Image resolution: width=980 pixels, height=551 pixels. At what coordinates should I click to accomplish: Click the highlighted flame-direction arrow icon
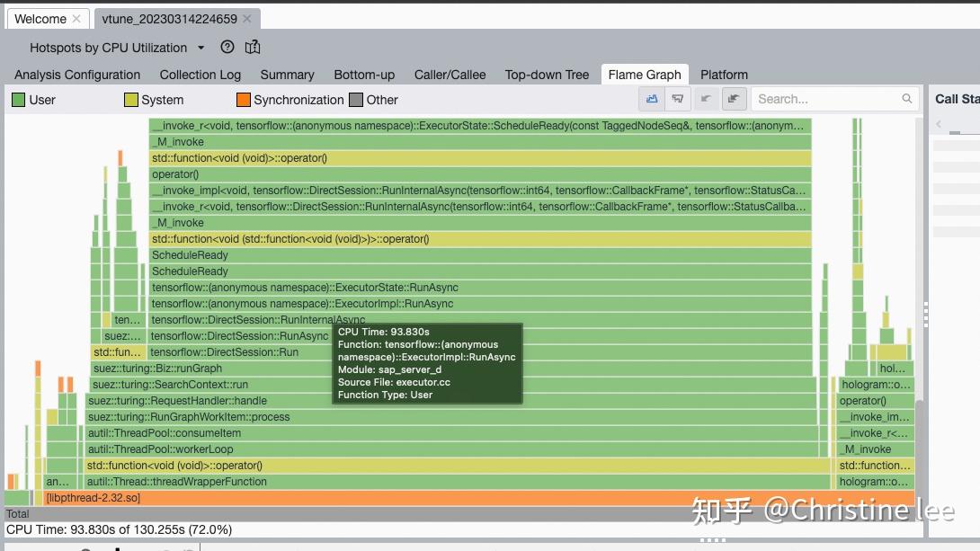[734, 99]
